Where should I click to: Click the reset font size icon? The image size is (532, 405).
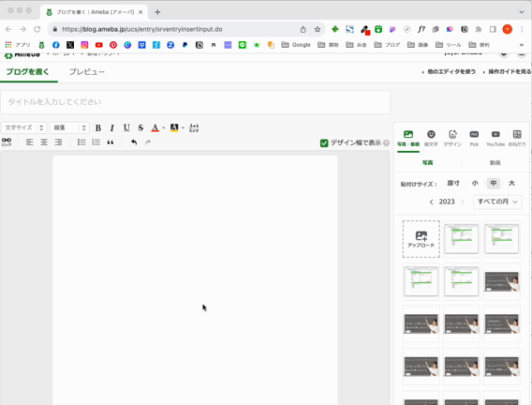pos(194,127)
